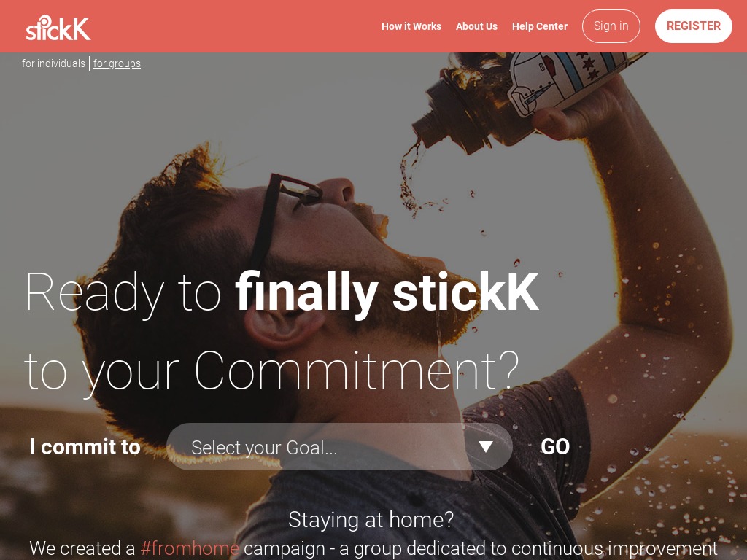Click the REGISTER button
747x560 pixels.
coord(693,26)
